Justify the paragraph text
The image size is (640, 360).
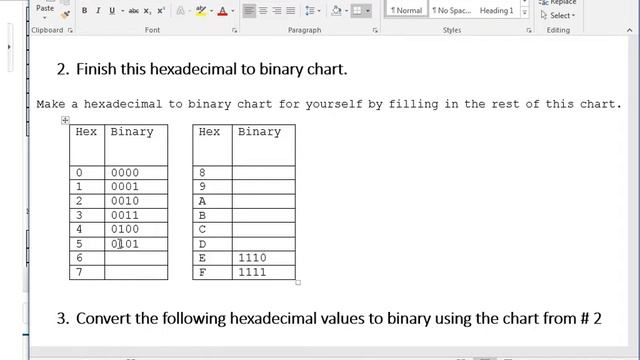click(291, 11)
